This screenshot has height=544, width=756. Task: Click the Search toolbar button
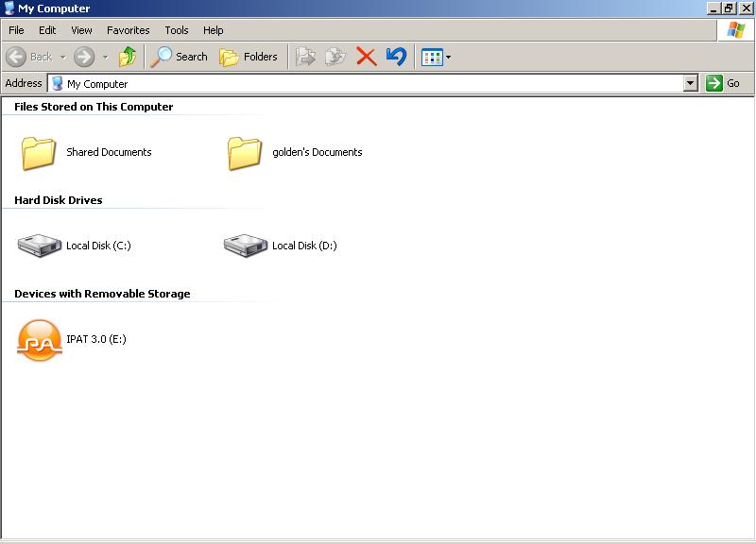click(180, 57)
